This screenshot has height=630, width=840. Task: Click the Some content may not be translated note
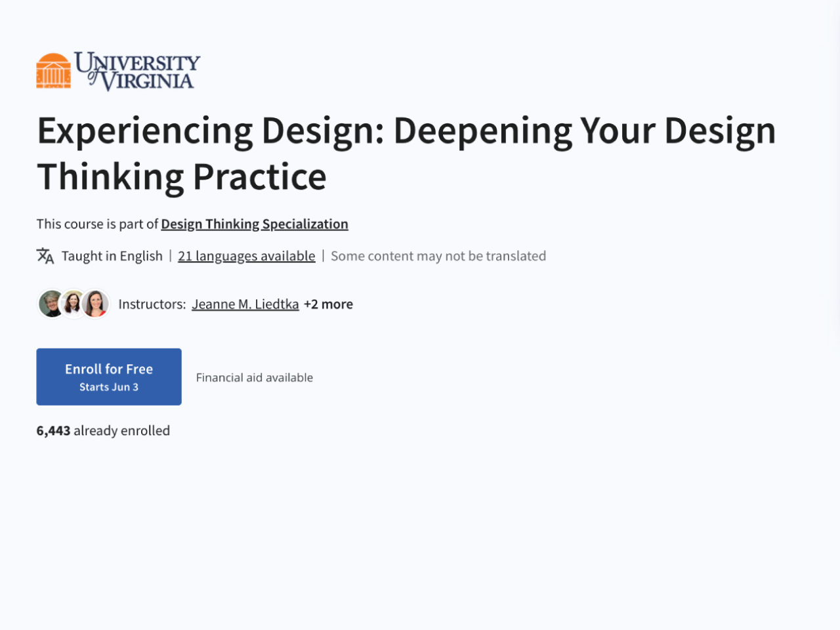click(x=438, y=256)
